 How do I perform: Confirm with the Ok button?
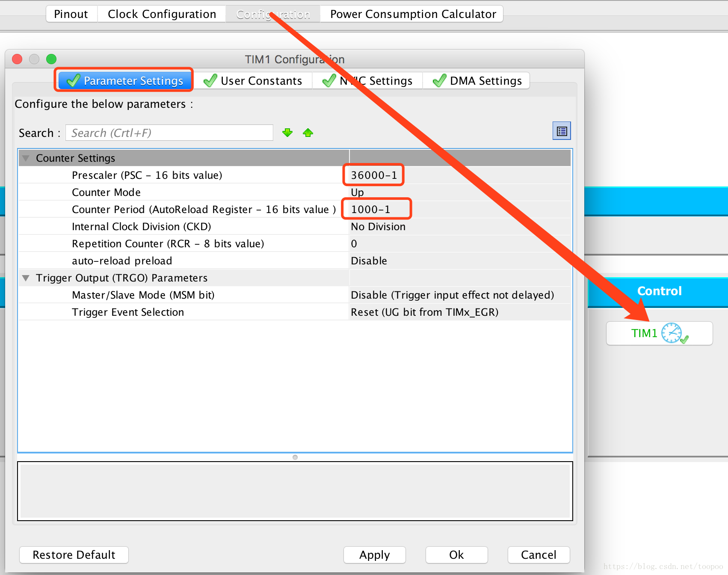pyautogui.click(x=456, y=555)
